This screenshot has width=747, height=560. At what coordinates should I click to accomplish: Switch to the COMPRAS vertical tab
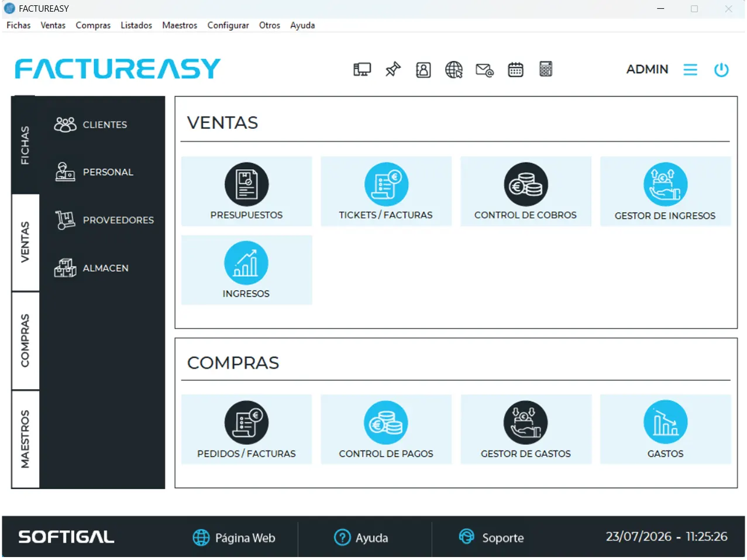[25, 341]
